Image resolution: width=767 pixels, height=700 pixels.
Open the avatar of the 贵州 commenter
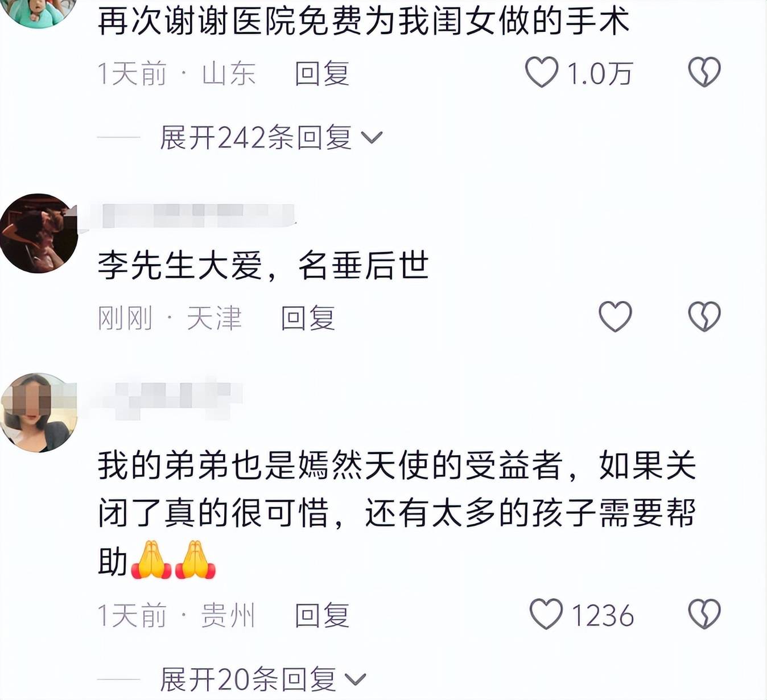39,413
